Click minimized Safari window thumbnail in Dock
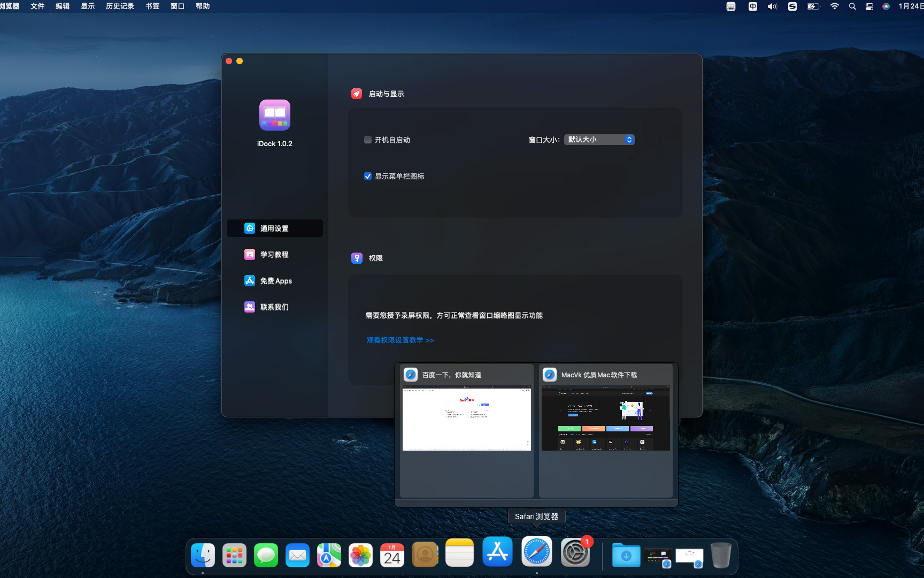Screen dimensions: 924x578 tap(689, 557)
